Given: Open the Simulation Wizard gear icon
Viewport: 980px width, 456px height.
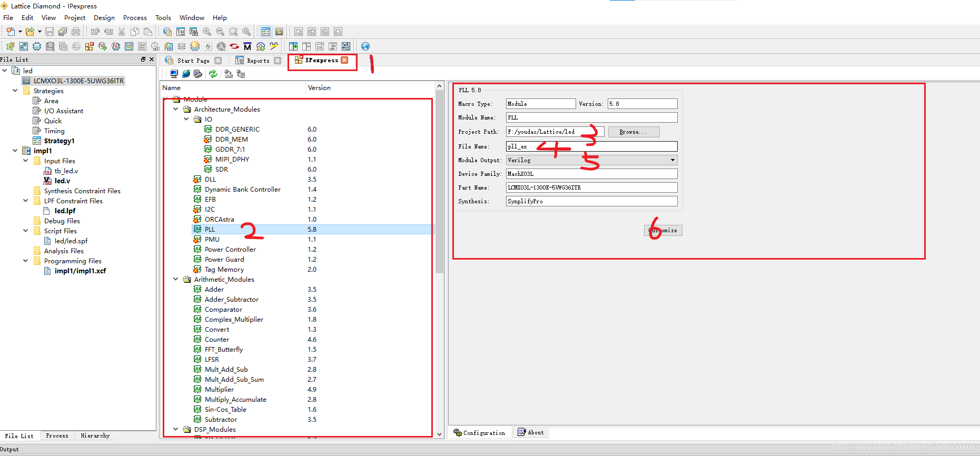Looking at the screenshot, I should [261, 46].
